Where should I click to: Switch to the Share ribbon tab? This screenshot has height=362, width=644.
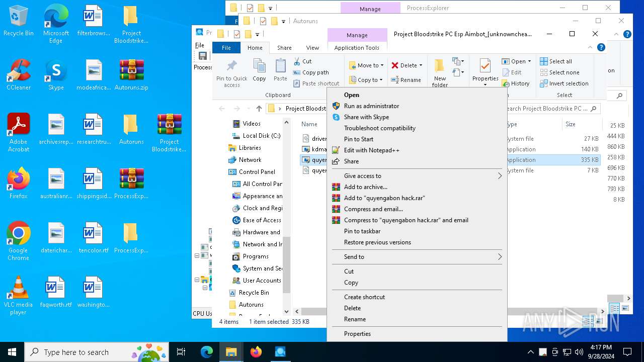pos(284,48)
